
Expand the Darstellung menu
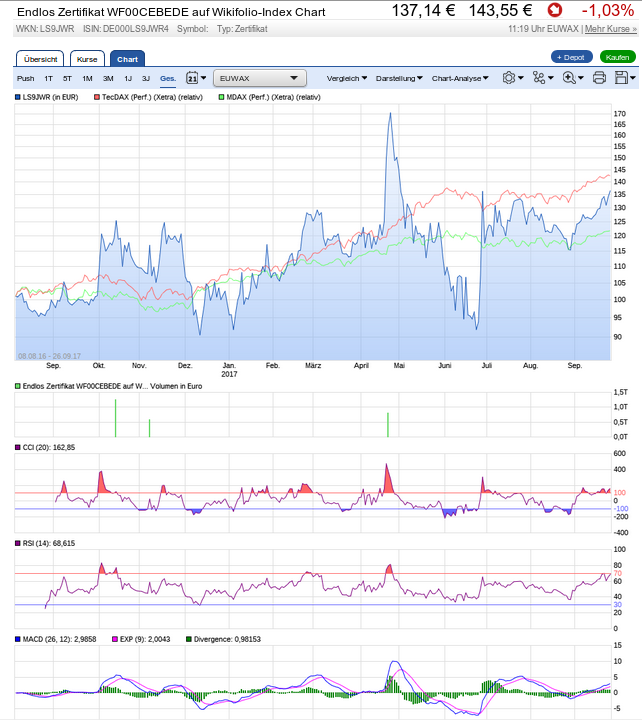(398, 78)
